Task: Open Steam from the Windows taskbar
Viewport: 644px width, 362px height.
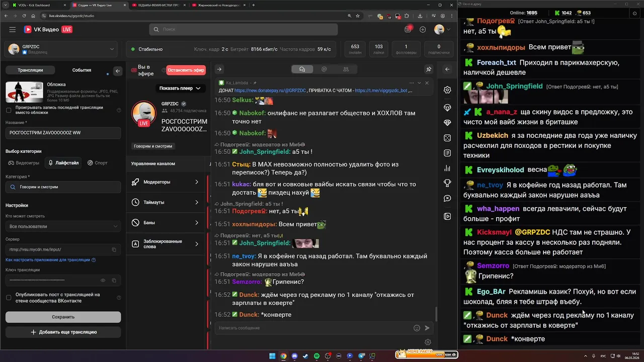Action: [x=305, y=356]
